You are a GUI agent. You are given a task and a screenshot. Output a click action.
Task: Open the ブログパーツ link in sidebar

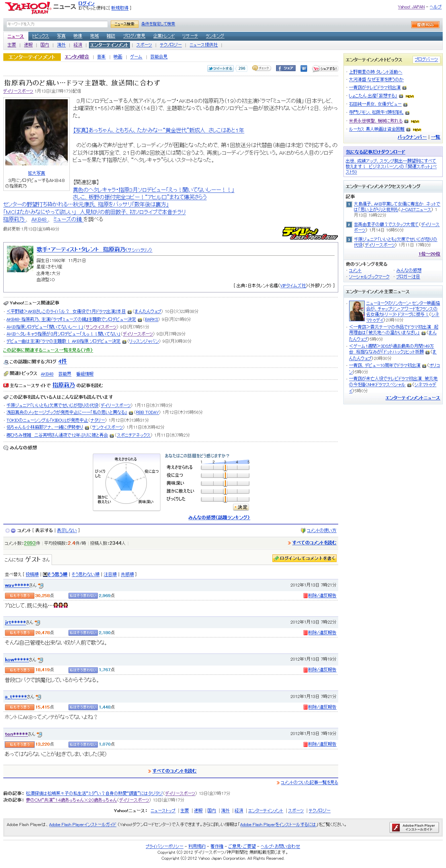point(426,59)
